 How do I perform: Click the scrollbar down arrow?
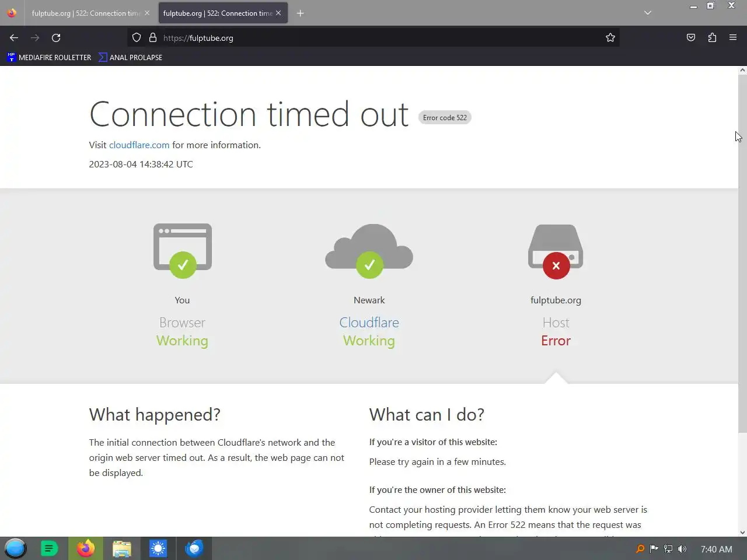(x=742, y=532)
